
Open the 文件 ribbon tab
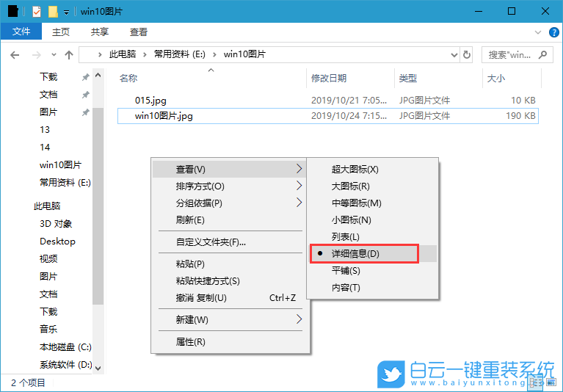point(21,32)
